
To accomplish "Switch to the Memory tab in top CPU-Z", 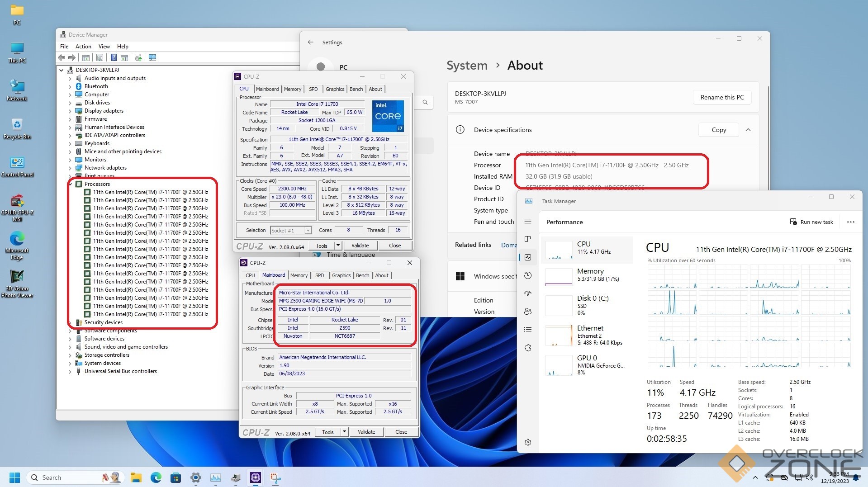I will (292, 89).
